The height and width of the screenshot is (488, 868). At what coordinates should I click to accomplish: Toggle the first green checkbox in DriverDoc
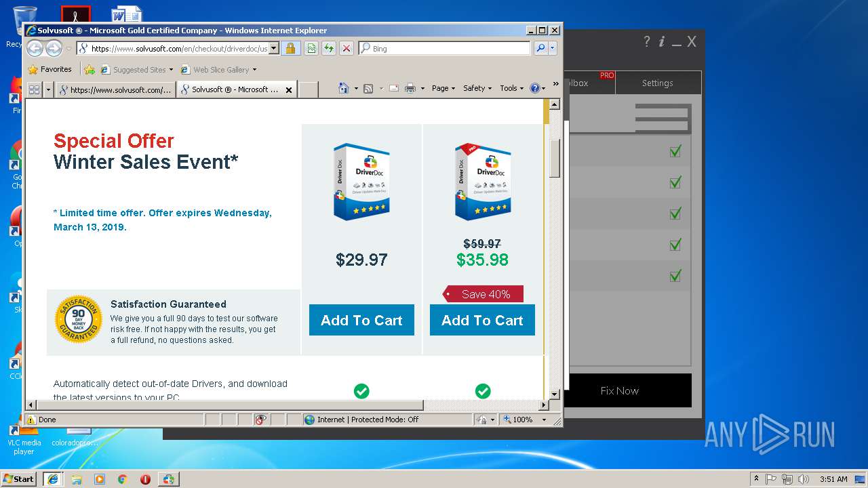(x=675, y=151)
